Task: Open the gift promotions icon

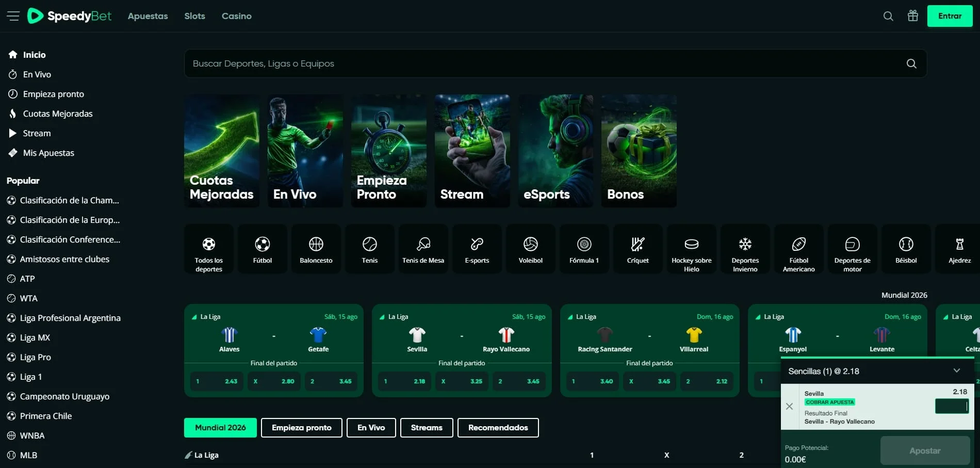Action: click(x=913, y=16)
